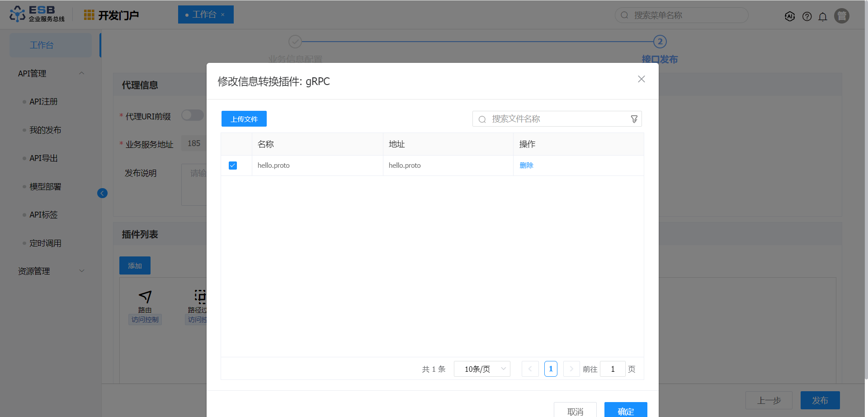
Task: Close the gRPC plugin dialog
Action: click(641, 79)
